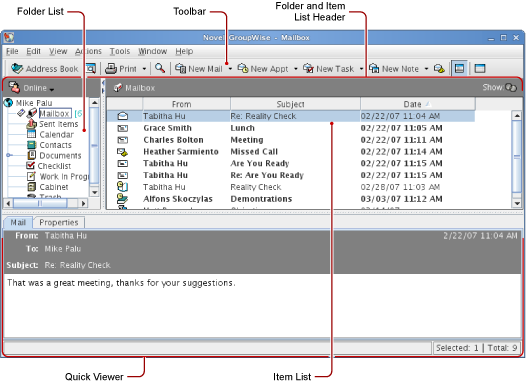Toggle the highlighted view layout toolbar icon

point(459,69)
